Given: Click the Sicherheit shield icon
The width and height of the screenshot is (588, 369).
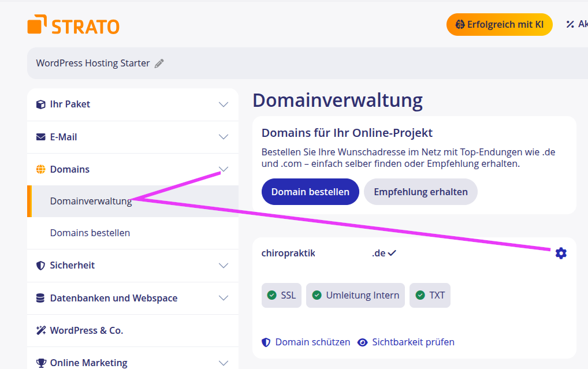Looking at the screenshot, I should coord(40,266).
